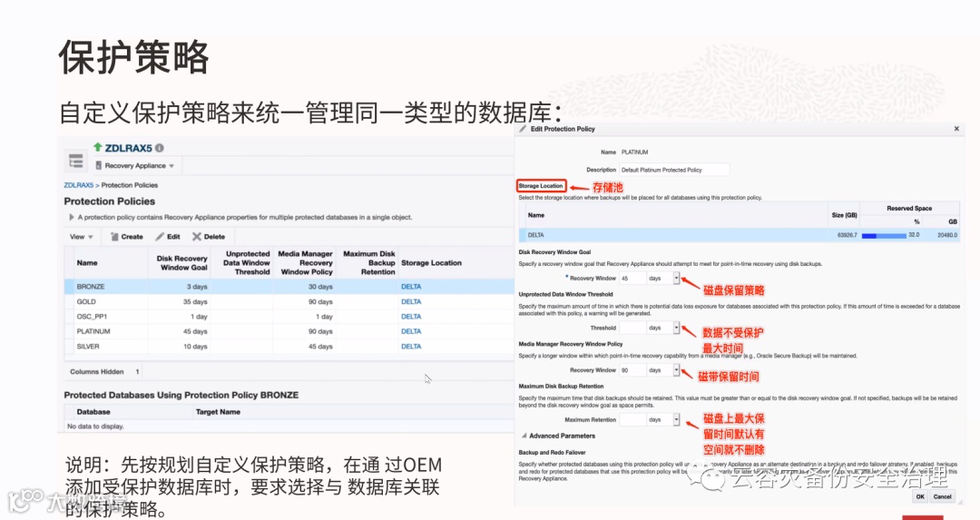Sort by Database column header
Image resolution: width=980 pixels, height=520 pixels.
(x=93, y=412)
